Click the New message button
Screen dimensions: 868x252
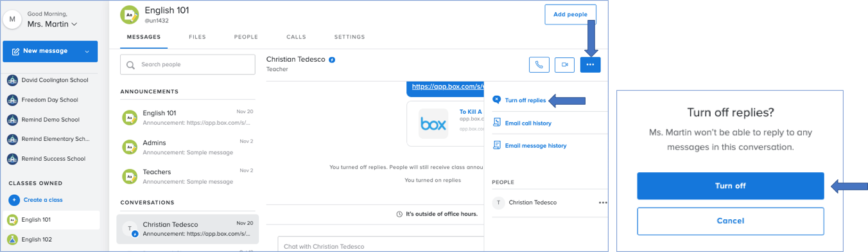[x=50, y=51]
